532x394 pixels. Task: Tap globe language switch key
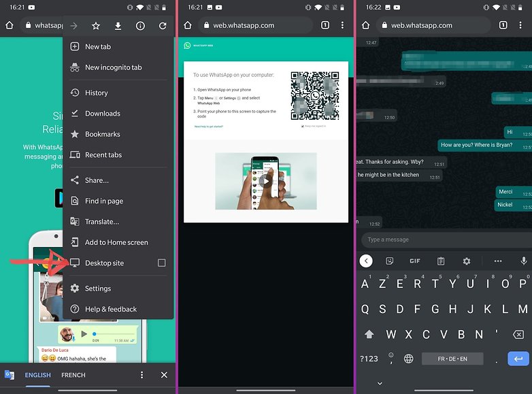pos(408,359)
